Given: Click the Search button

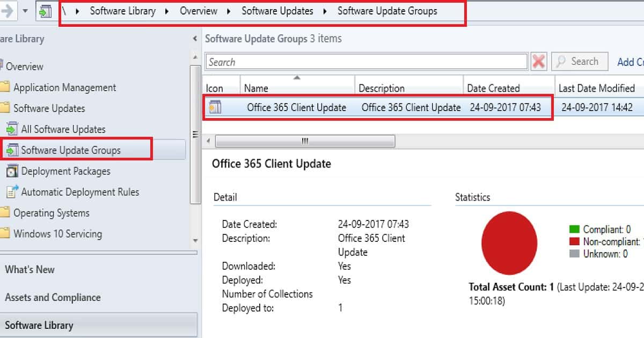Looking at the screenshot, I should tap(580, 62).
